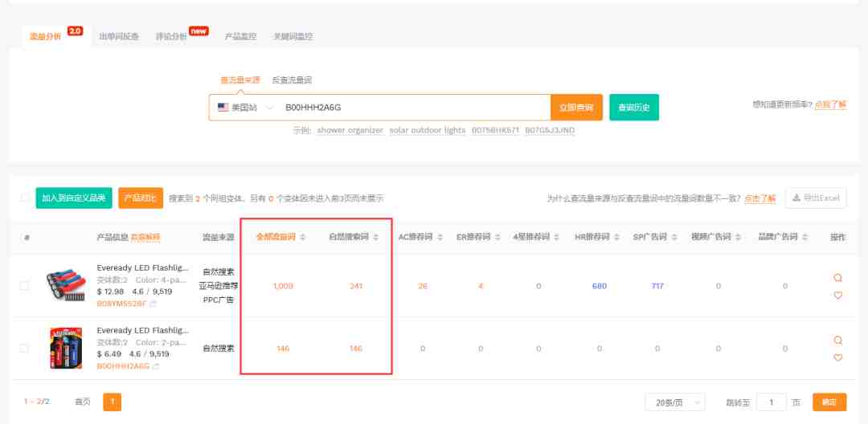The width and height of the screenshot is (868, 424).
Task: Go to page 1 in pagination
Action: (x=112, y=402)
